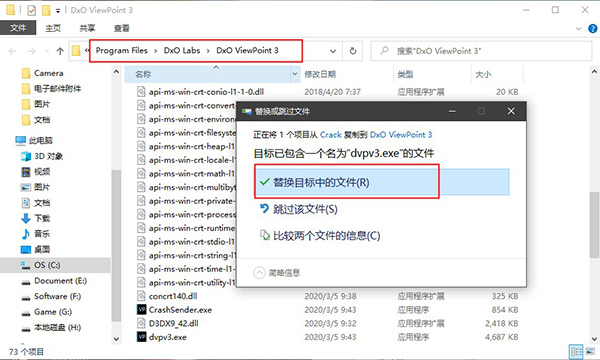Click the Properties checkmark quick access icon
Screen dimensions: 600x360
click(31, 10)
